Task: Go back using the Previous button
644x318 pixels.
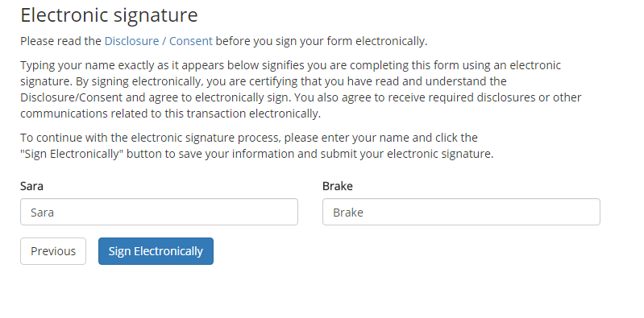Action: (x=53, y=251)
